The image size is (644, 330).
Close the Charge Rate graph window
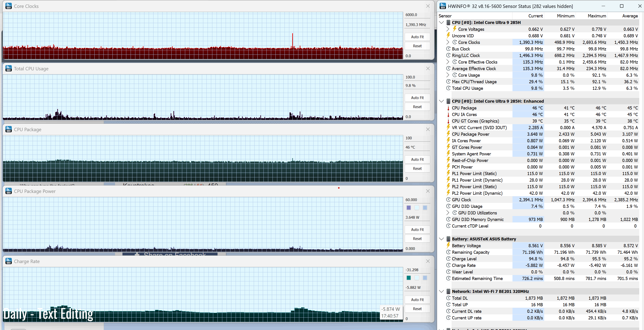point(428,261)
